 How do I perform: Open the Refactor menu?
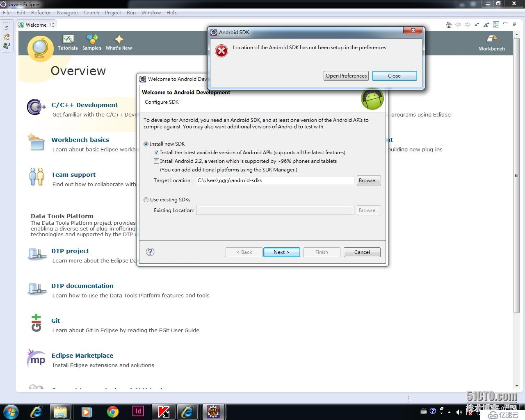click(41, 13)
